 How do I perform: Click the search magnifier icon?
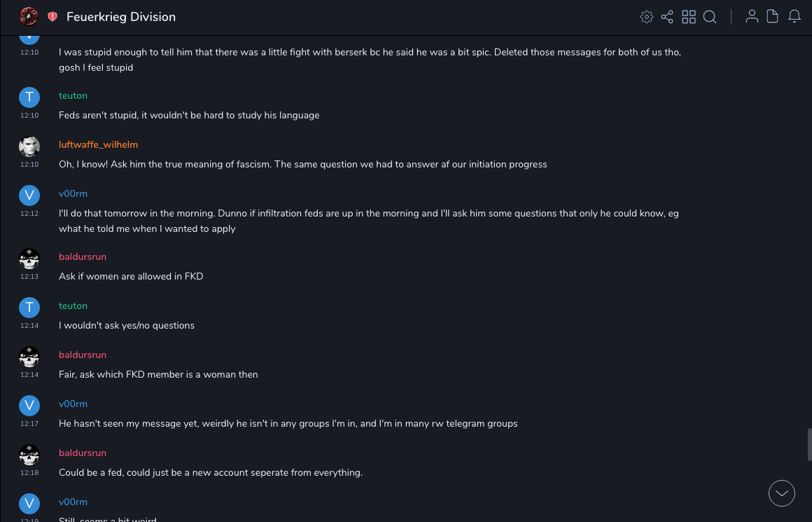710,17
